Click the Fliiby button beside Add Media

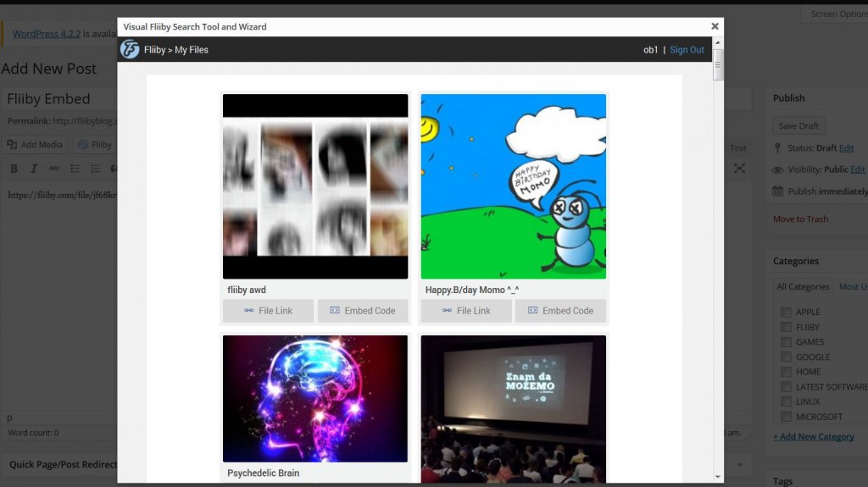point(95,145)
